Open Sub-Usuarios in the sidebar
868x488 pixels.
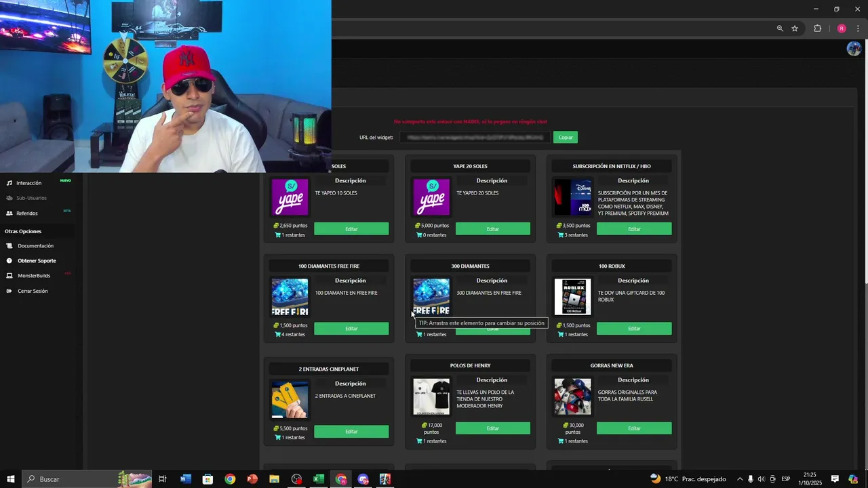31,198
